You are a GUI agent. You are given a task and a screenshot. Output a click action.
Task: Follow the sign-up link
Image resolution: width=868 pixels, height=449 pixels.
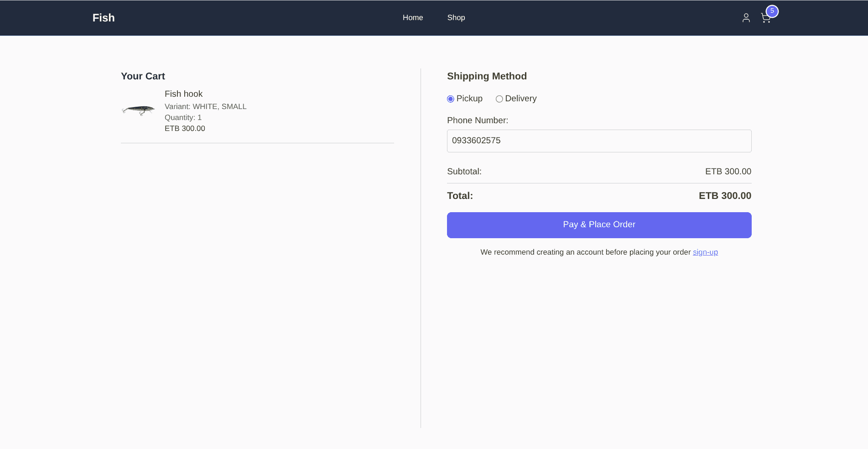(x=705, y=252)
